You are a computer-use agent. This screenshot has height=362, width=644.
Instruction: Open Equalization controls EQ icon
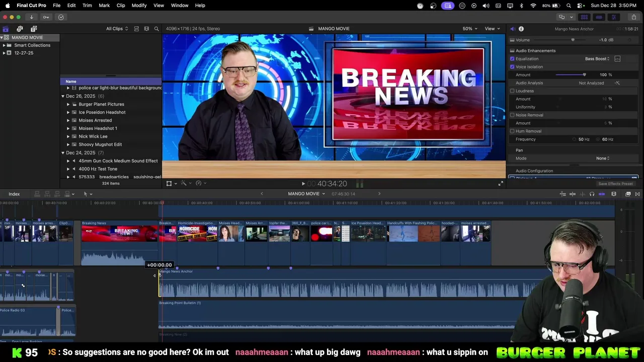pos(617,59)
